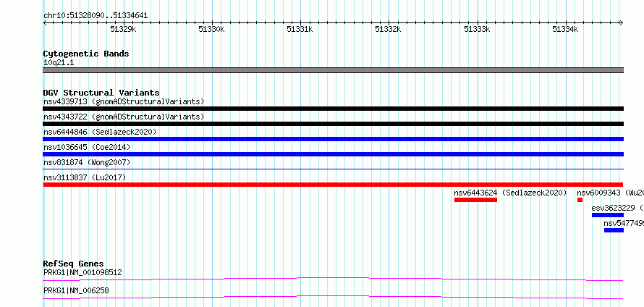Image resolution: width=644 pixels, height=307 pixels.
Task: Open the nsv4343722 gnomAD variant label
Action: [124, 117]
